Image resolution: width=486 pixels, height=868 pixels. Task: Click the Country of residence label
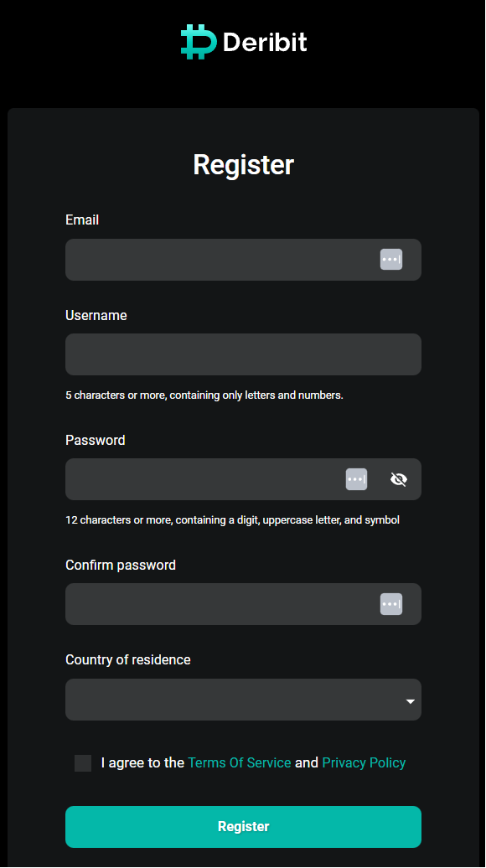tap(128, 660)
